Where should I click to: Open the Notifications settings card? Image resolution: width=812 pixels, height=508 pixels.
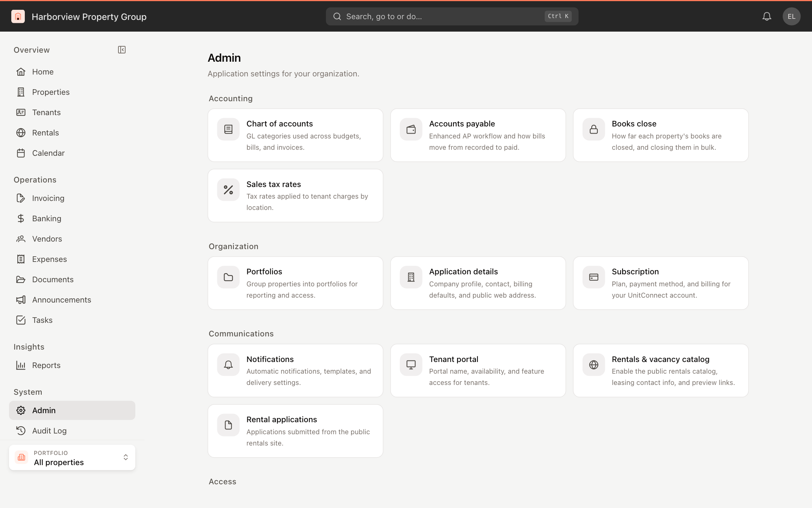[x=295, y=371]
